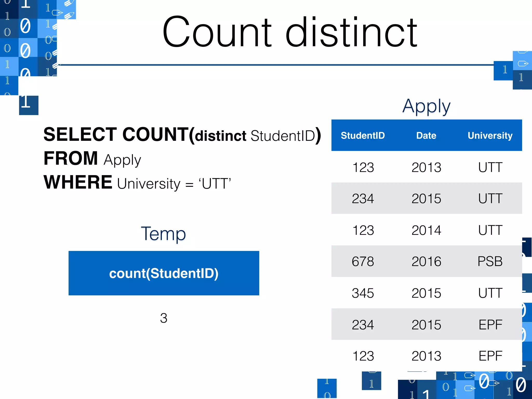This screenshot has height=399, width=532.
Task: Click the word "distinct" in the query
Action: point(221,136)
